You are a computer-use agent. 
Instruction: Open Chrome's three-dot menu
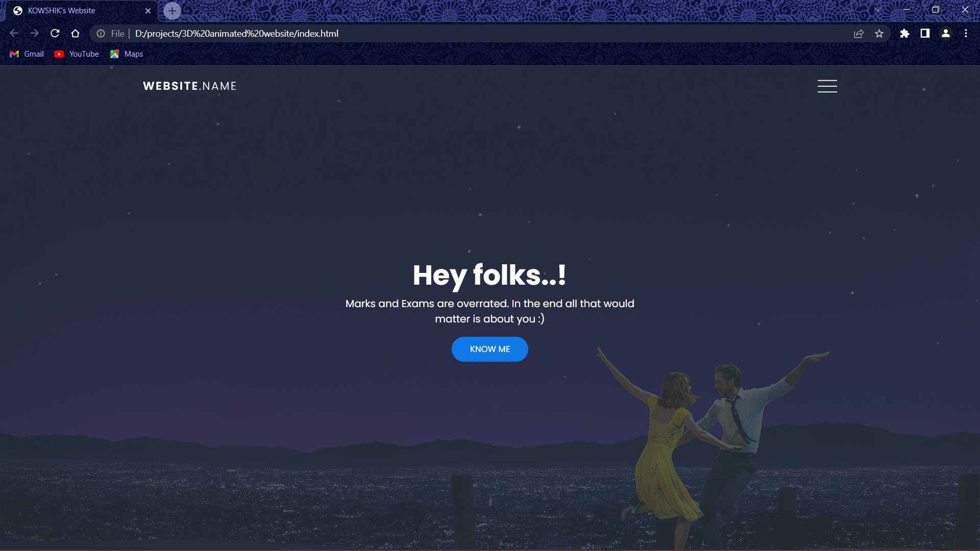click(x=966, y=33)
